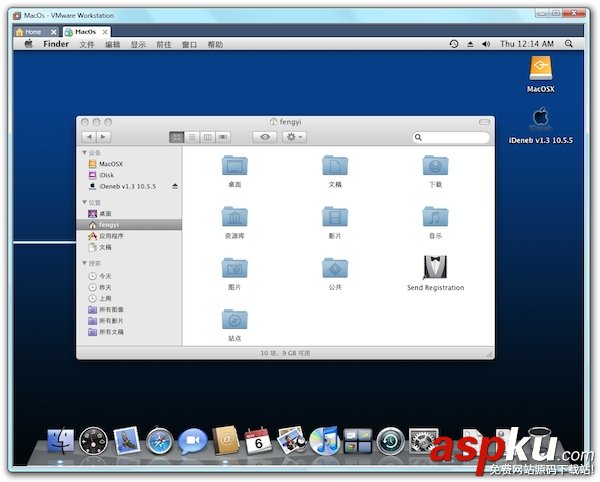This screenshot has width=600, height=482.
Task: Launch Finder from the Dock
Action: point(60,441)
